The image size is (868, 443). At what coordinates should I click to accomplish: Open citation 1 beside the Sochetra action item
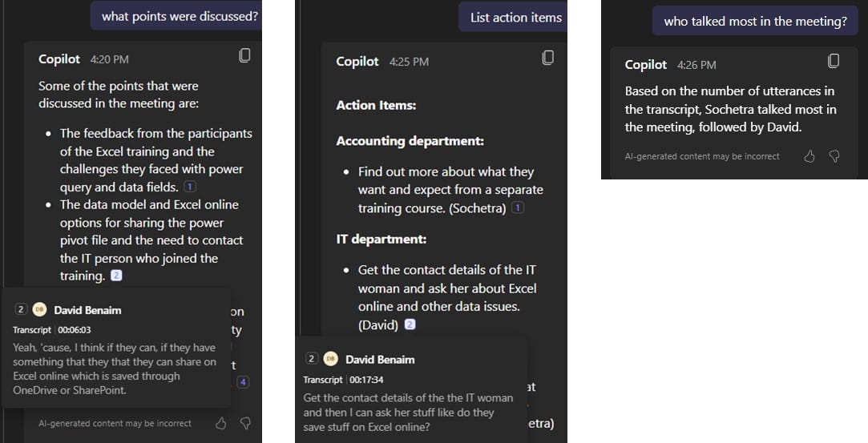tap(518, 208)
